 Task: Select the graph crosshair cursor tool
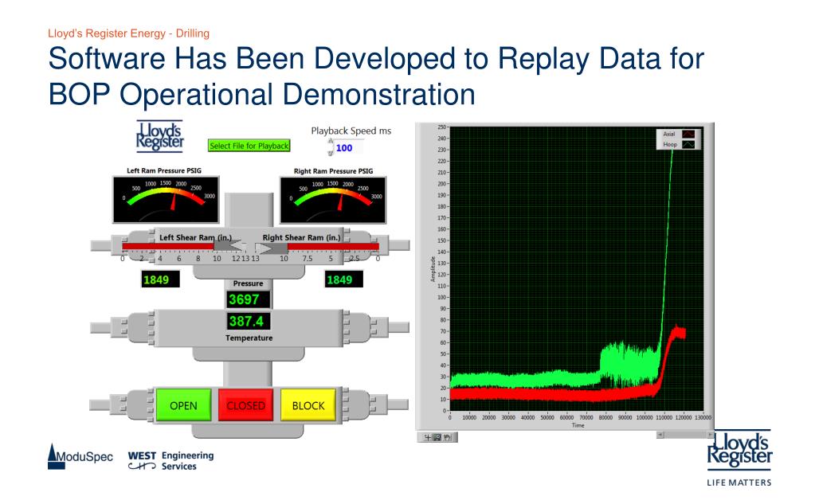(428, 437)
